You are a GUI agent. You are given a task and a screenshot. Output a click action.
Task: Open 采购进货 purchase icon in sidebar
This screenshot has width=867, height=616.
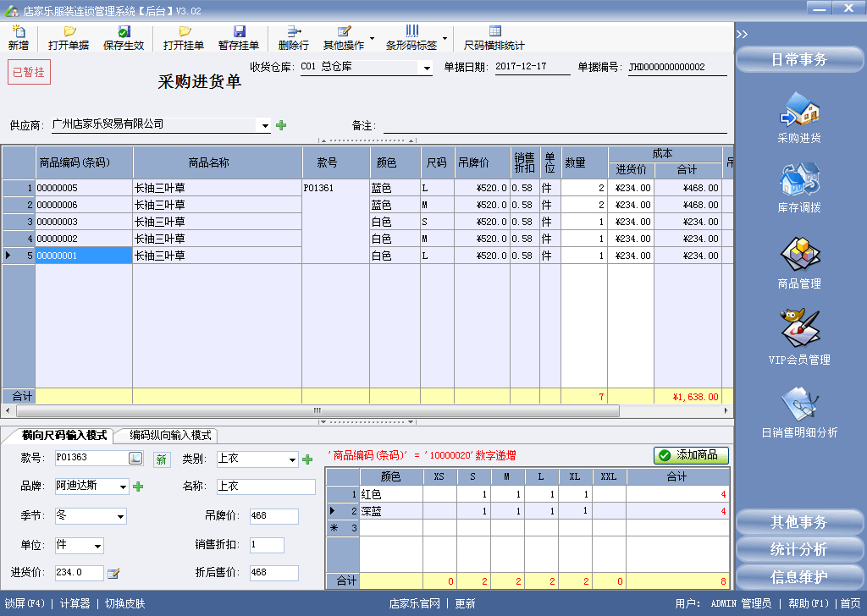click(799, 118)
